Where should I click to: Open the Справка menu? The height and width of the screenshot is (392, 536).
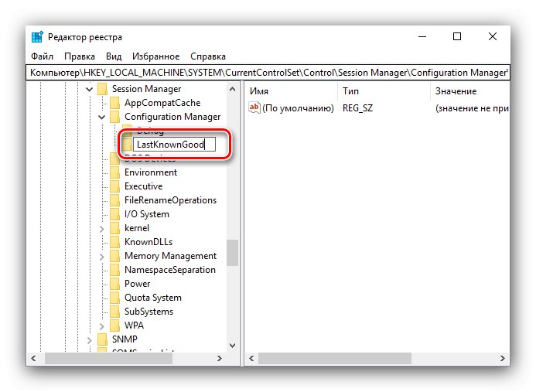pos(208,56)
